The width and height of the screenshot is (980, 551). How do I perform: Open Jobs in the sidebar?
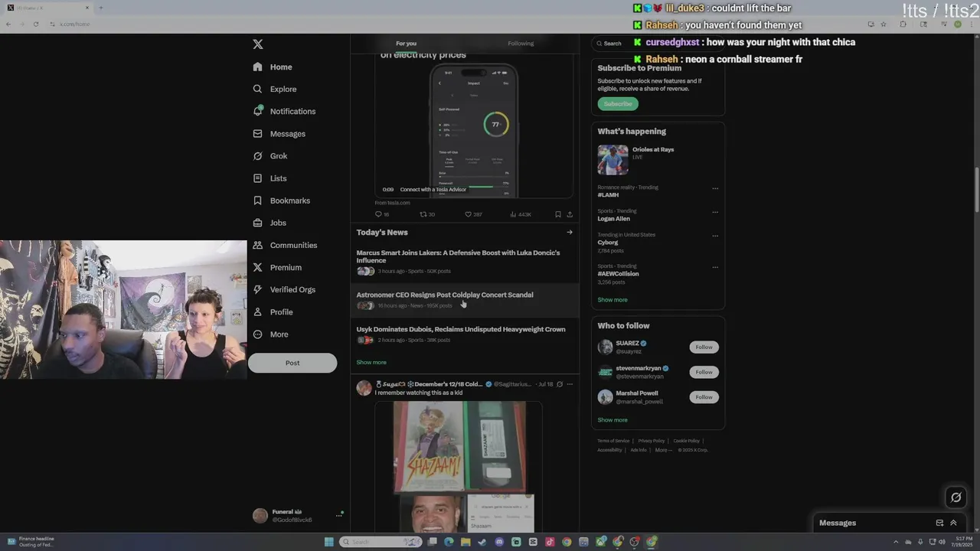269,223
